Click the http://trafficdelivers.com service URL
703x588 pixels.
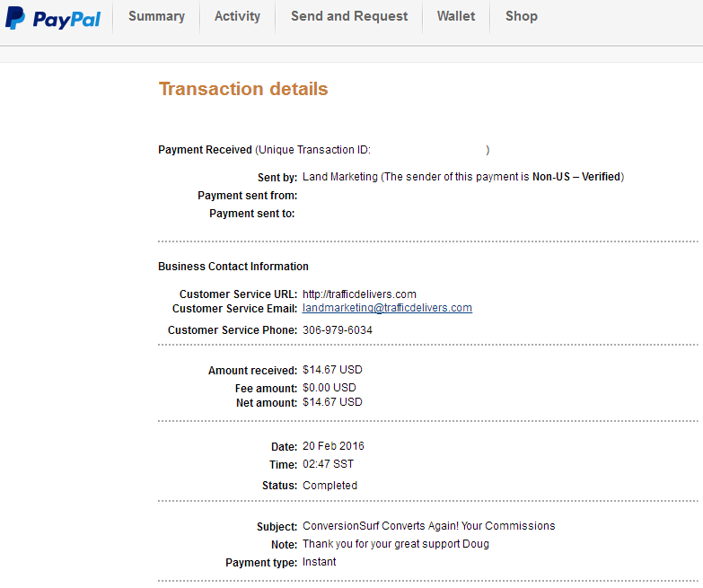click(x=359, y=294)
